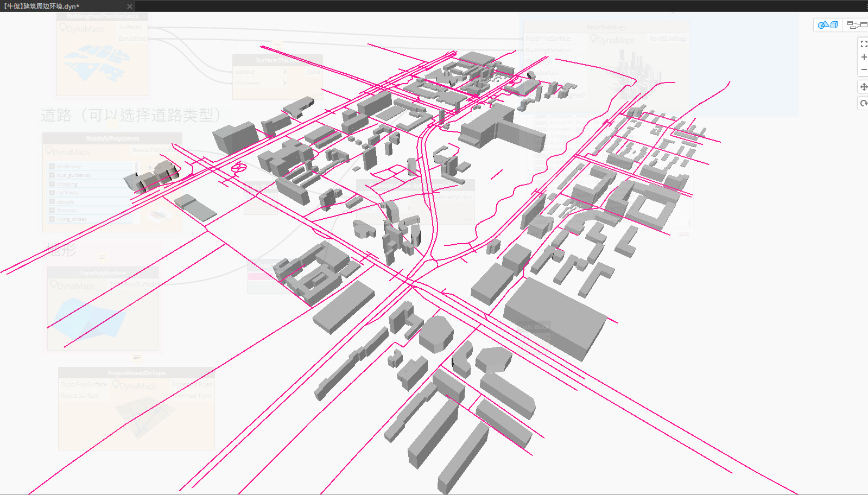Select the TopoPolySurface node title

pos(103,273)
